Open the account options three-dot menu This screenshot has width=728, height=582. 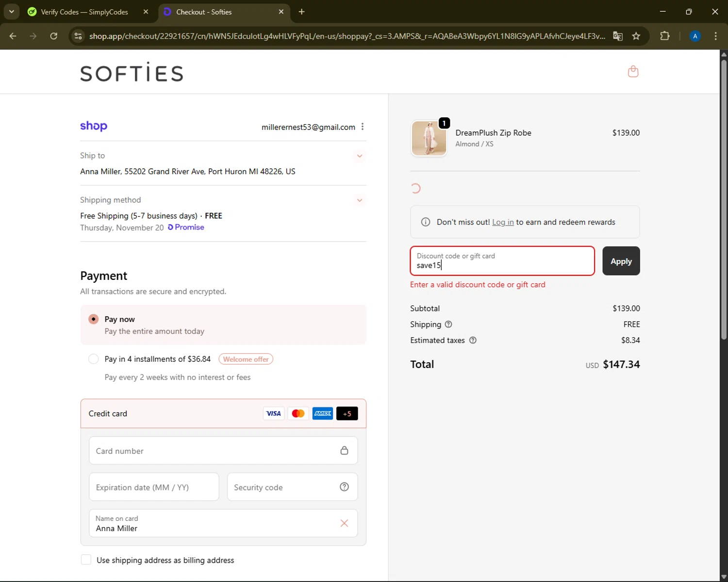click(363, 127)
